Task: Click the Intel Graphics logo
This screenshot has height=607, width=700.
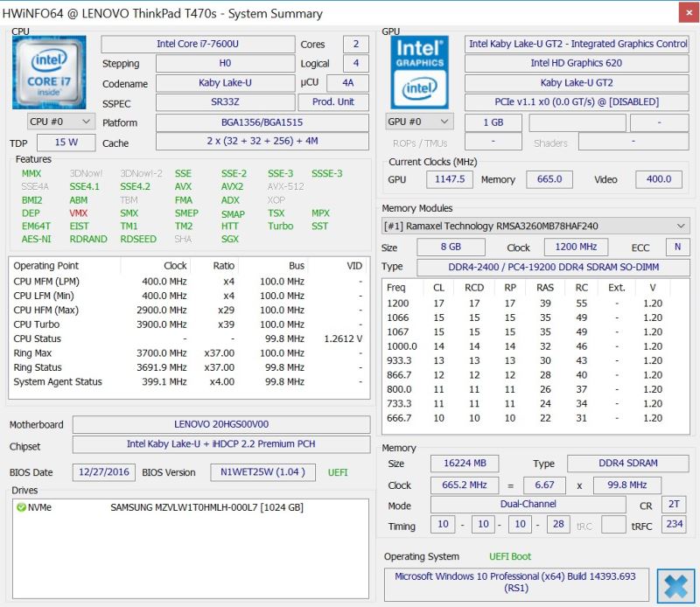Action: tap(420, 72)
